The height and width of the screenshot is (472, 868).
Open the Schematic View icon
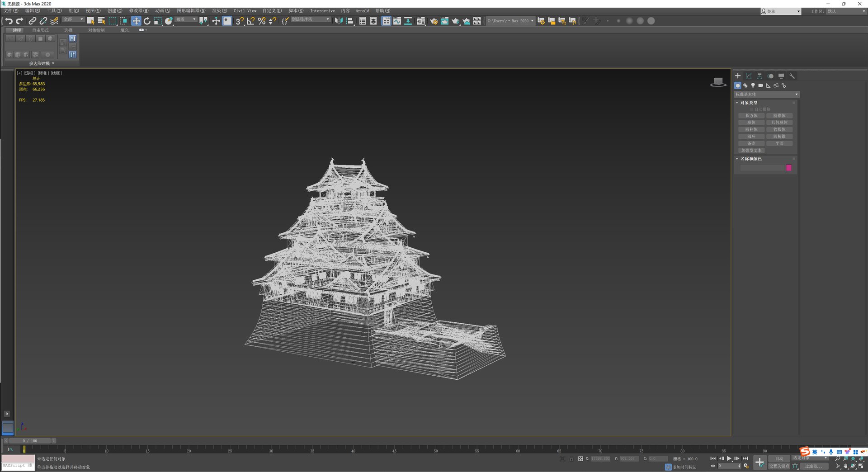click(408, 21)
